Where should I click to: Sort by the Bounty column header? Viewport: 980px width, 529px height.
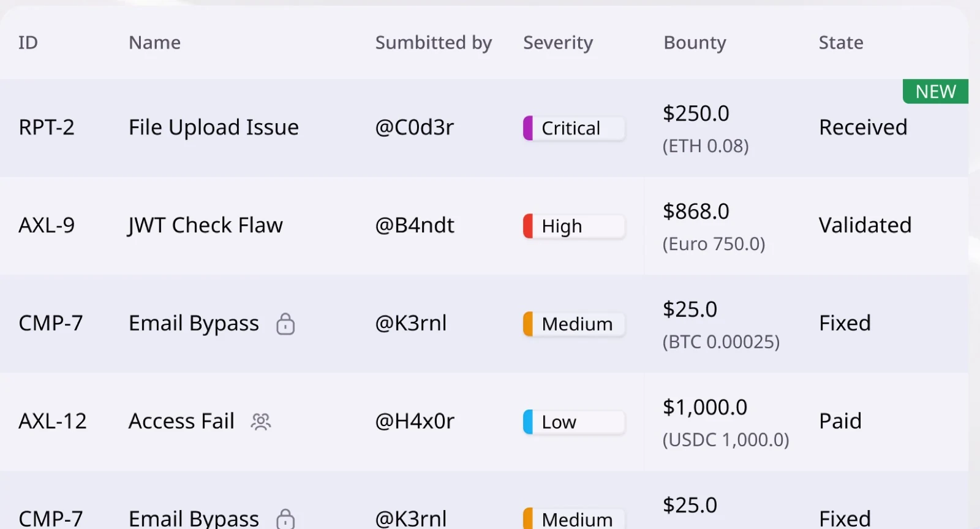[695, 43]
